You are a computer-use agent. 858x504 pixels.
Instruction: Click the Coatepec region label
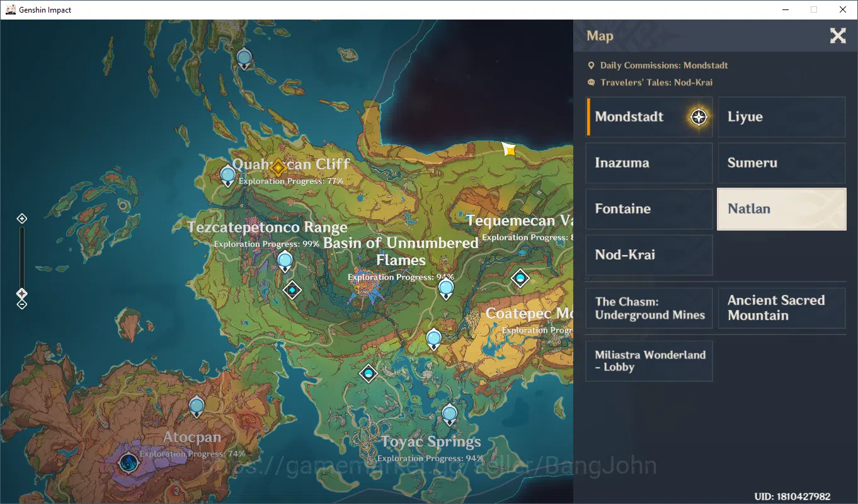[x=529, y=313]
